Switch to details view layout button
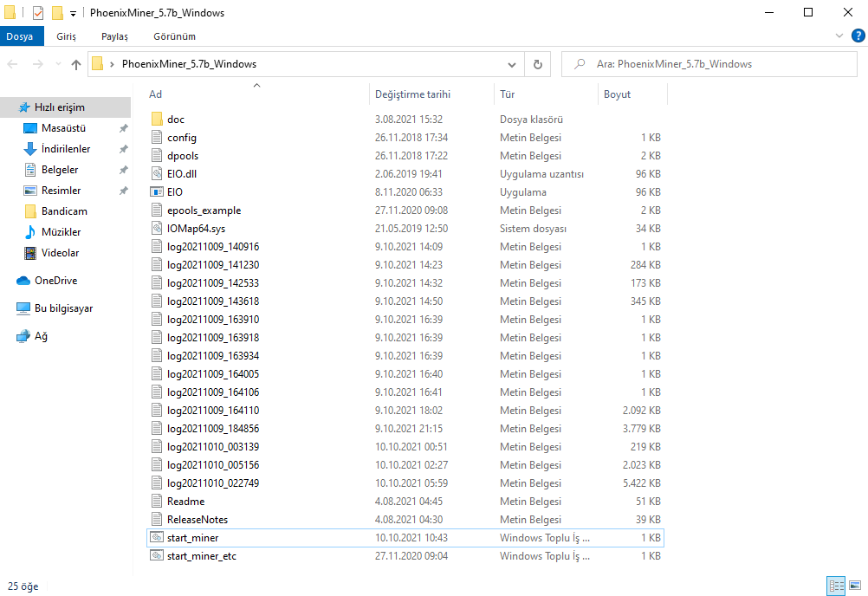Viewport: 868px width, 596px height. point(836,586)
